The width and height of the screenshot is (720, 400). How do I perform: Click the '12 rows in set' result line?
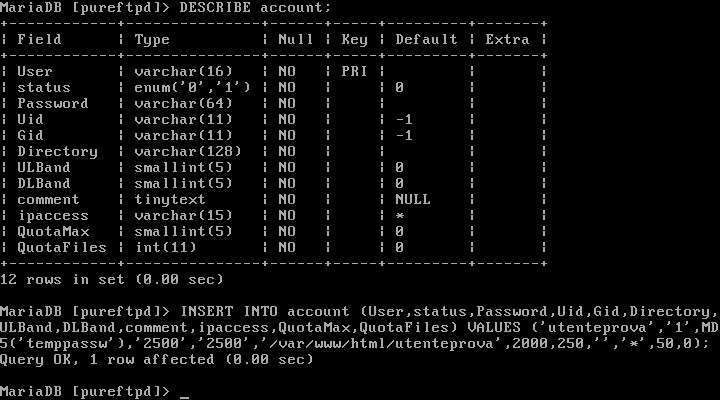point(112,280)
